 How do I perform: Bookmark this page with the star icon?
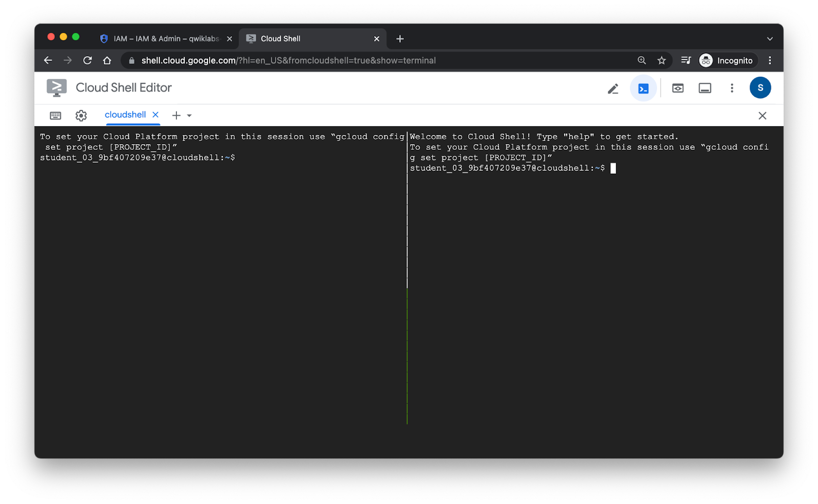point(662,60)
